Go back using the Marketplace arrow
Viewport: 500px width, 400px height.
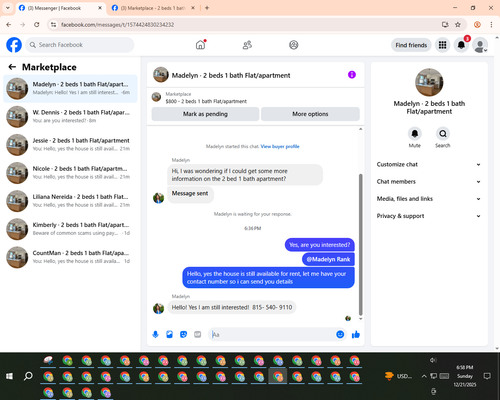coord(12,67)
